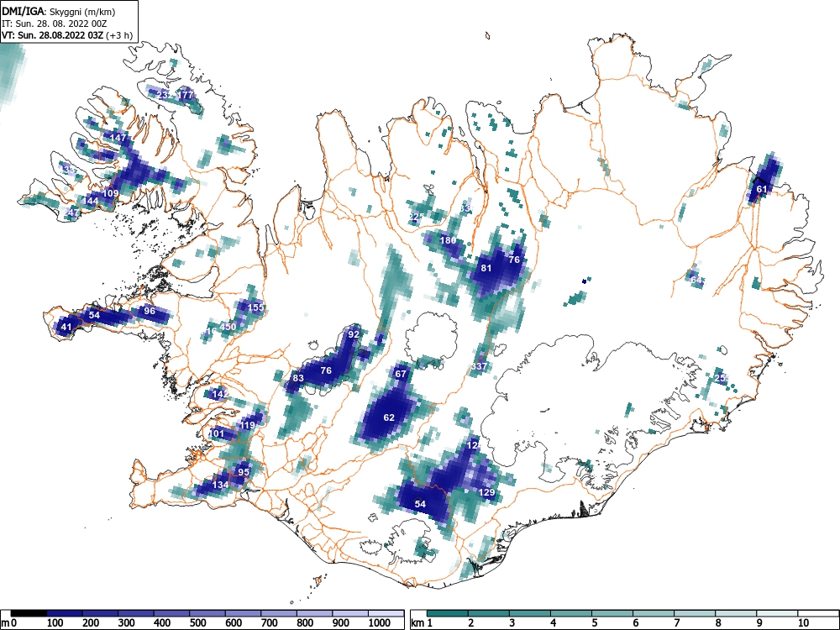Click the visibility value '96' on the map

point(150,311)
